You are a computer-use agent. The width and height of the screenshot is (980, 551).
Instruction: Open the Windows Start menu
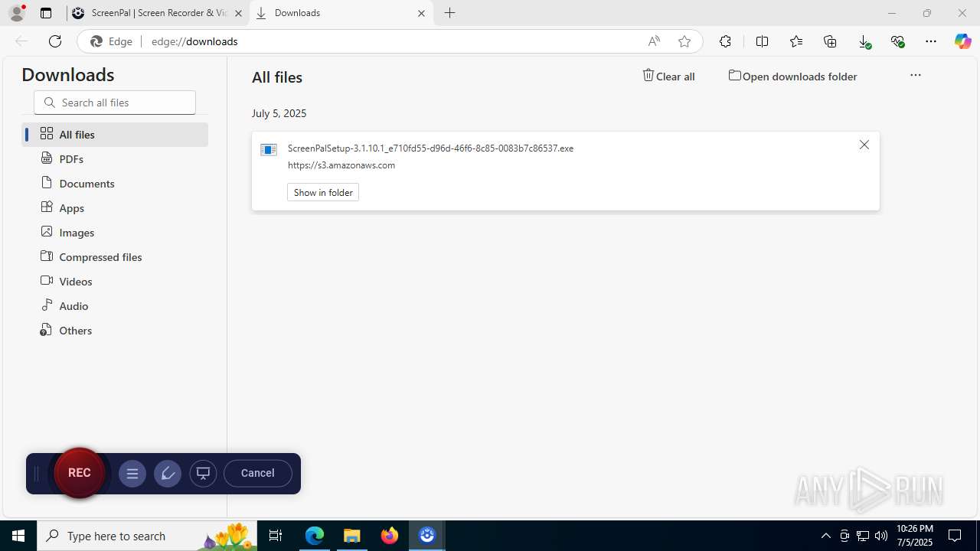pos(18,536)
